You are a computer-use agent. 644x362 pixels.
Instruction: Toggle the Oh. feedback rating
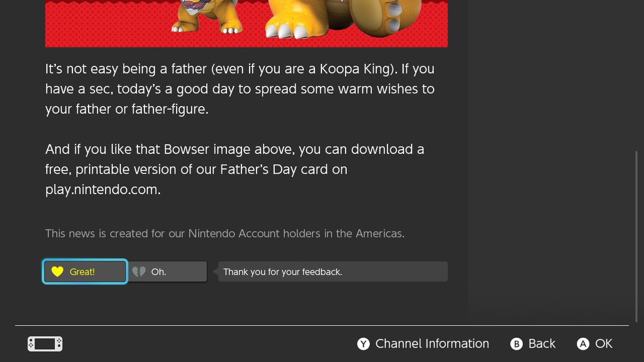click(x=168, y=272)
